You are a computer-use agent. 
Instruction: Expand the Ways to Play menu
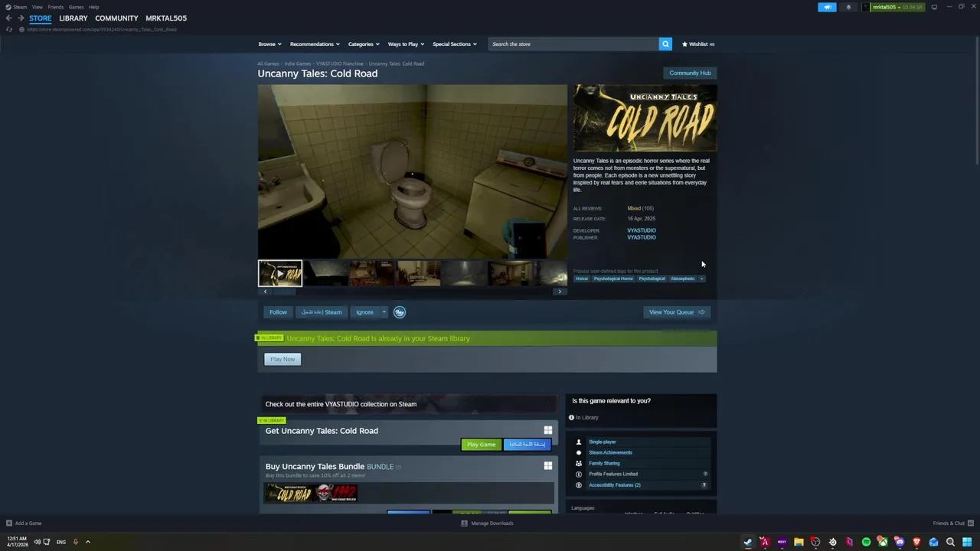pyautogui.click(x=406, y=44)
